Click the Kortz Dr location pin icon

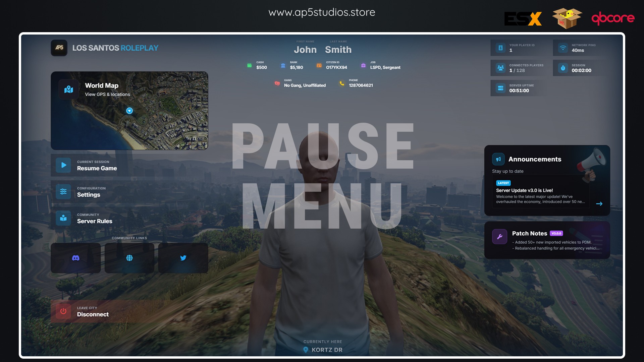pos(306,350)
